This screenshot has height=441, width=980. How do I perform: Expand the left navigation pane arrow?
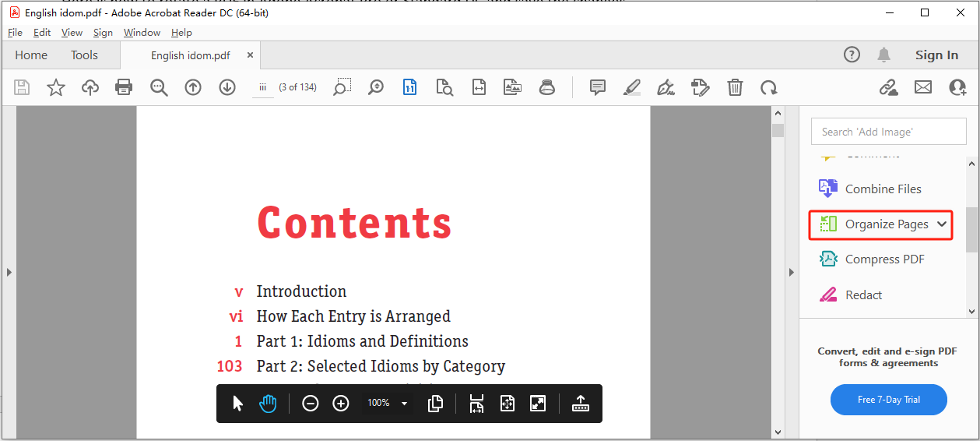9,272
